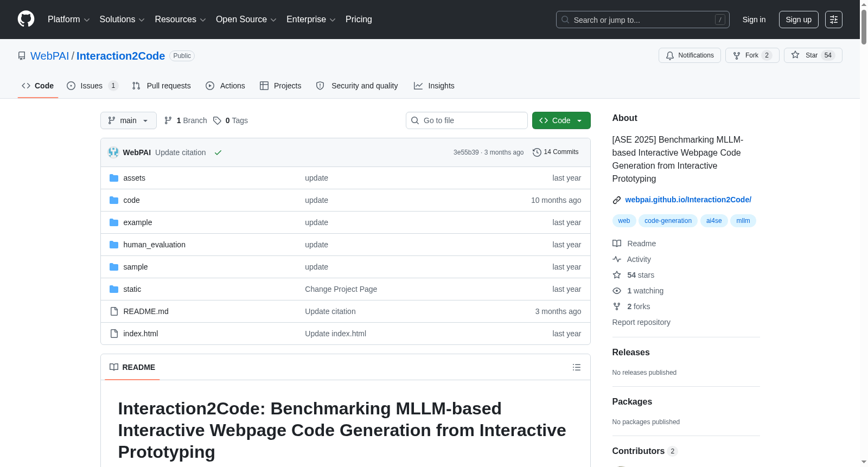This screenshot has width=868, height=467.
Task: Click the human_evaluation folder icon
Action: click(x=114, y=245)
